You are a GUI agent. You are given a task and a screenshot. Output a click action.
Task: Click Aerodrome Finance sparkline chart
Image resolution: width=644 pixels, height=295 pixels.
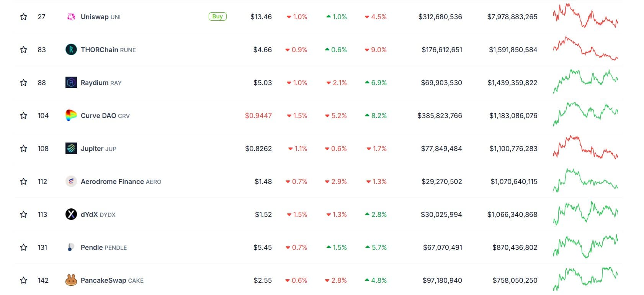point(585,180)
